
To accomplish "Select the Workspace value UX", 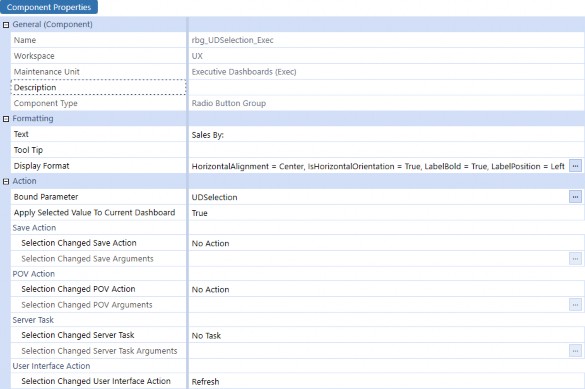I will pos(197,56).
